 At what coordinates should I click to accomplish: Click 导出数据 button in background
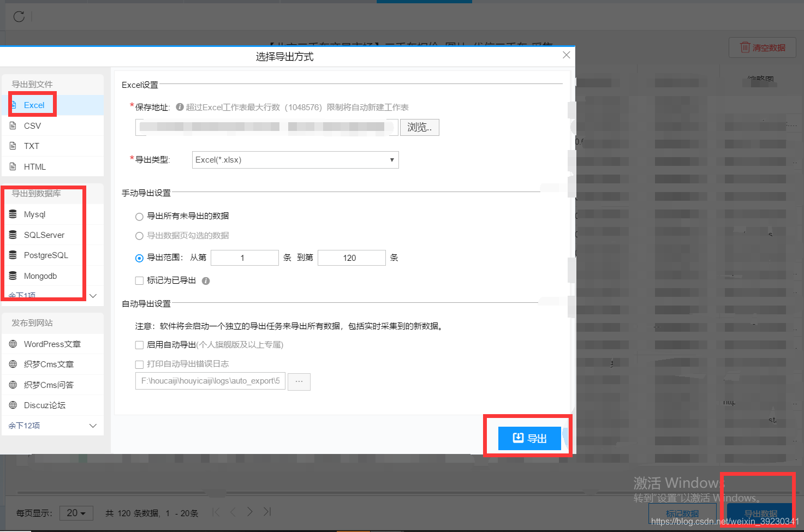tap(760, 513)
